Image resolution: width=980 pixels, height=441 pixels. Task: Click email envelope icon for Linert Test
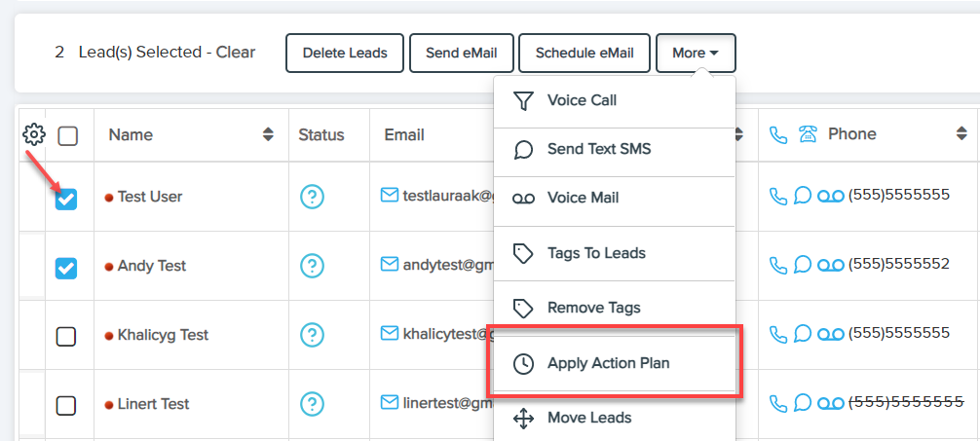(390, 403)
